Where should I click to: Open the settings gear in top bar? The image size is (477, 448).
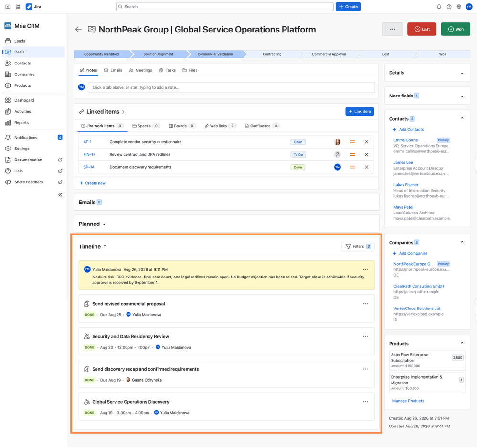[x=459, y=7]
